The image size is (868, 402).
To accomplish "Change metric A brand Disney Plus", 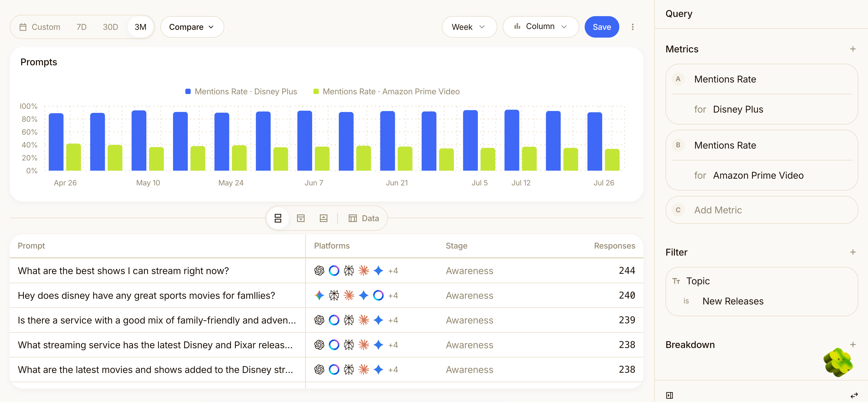I will point(738,109).
